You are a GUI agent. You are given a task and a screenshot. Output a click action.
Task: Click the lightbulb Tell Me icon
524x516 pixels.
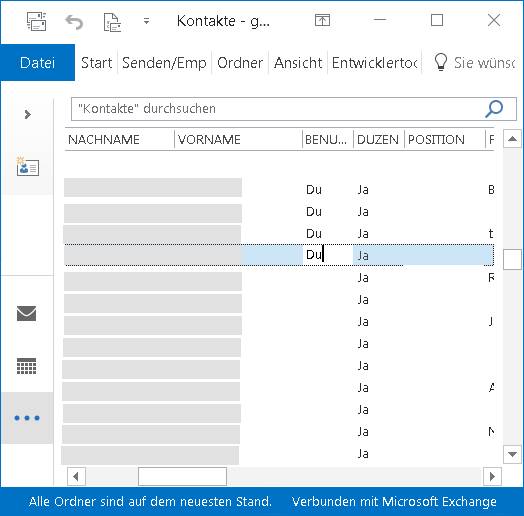[440, 62]
